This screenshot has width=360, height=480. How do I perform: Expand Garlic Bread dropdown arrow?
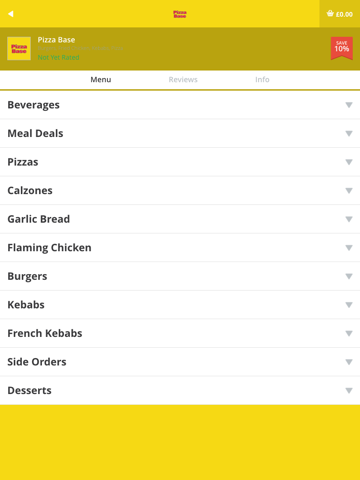[349, 219]
